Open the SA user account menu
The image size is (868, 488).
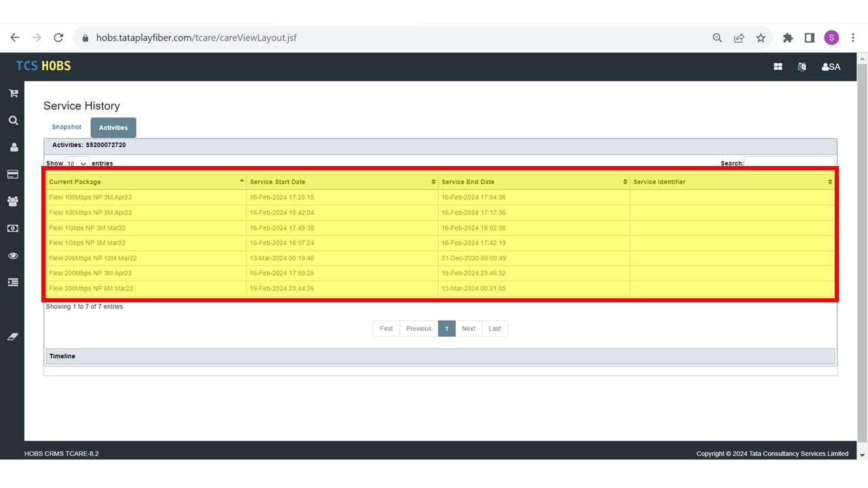(831, 66)
